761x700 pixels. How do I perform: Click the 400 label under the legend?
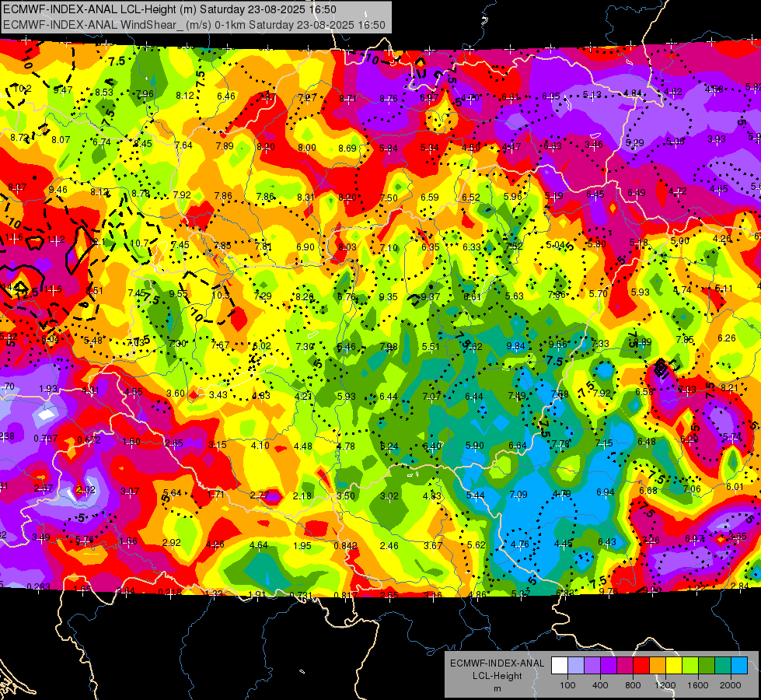pos(600,685)
